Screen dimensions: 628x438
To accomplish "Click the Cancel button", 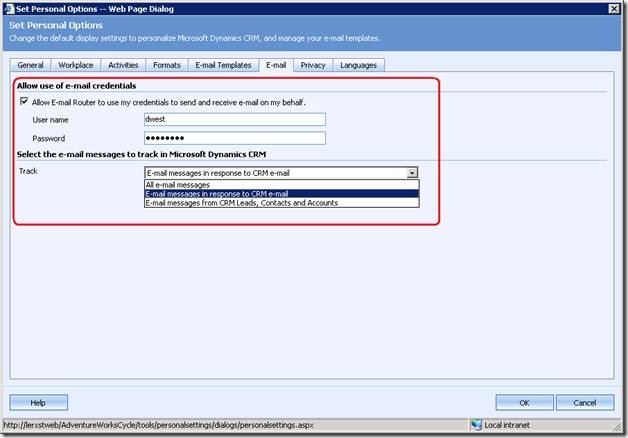I will point(585,402).
